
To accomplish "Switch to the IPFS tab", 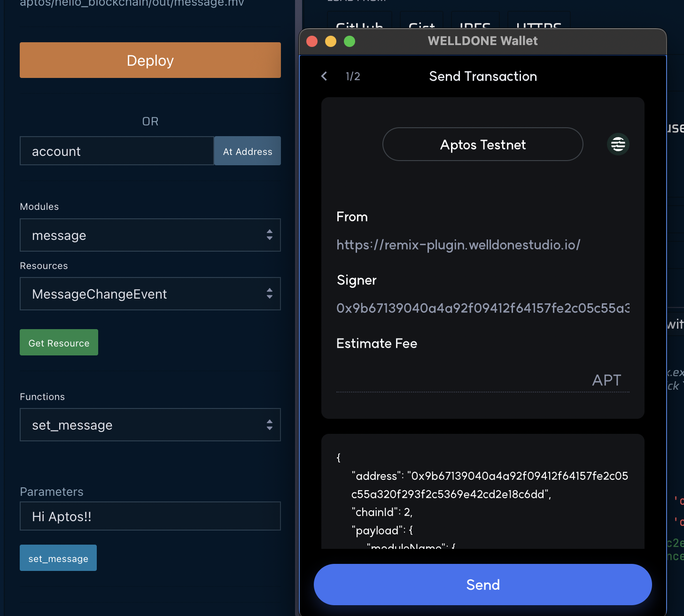I will (x=474, y=23).
